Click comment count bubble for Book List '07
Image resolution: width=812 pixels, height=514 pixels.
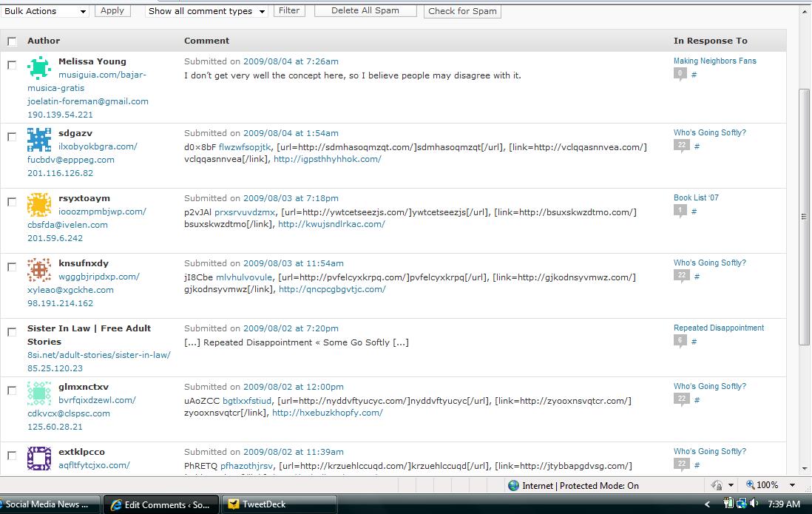coord(680,211)
